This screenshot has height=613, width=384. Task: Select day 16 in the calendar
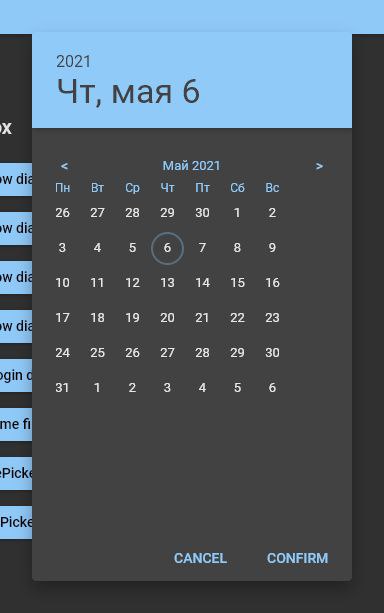tap(272, 283)
